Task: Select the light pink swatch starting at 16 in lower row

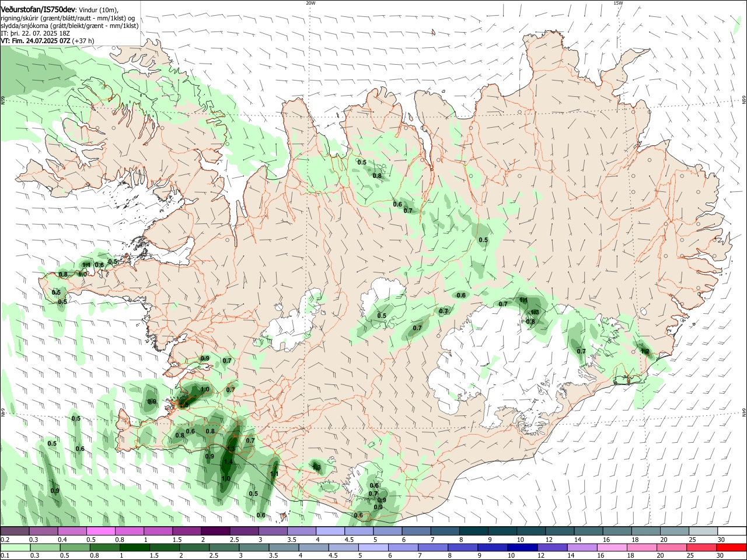Action: click(612, 547)
